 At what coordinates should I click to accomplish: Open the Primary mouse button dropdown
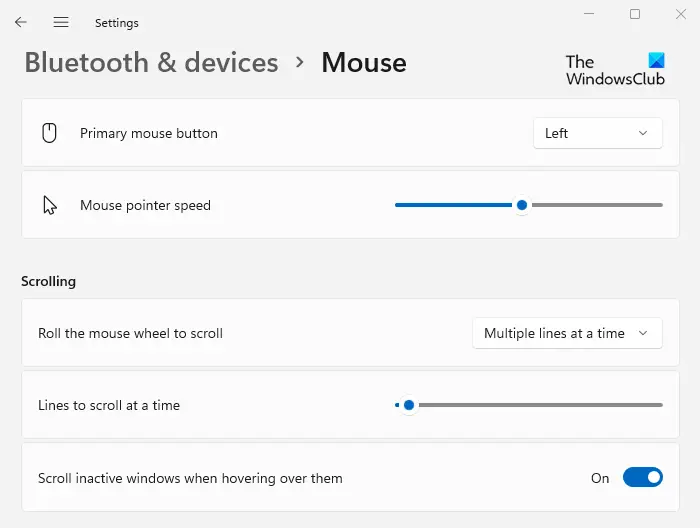[x=597, y=133]
